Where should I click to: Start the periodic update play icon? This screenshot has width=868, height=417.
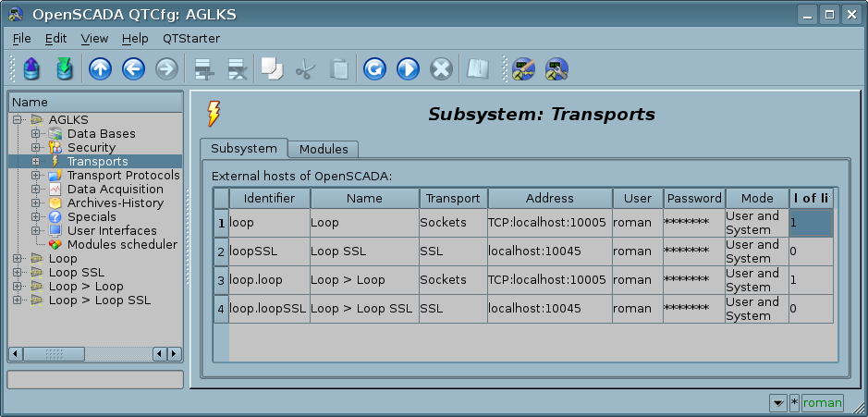(x=408, y=68)
